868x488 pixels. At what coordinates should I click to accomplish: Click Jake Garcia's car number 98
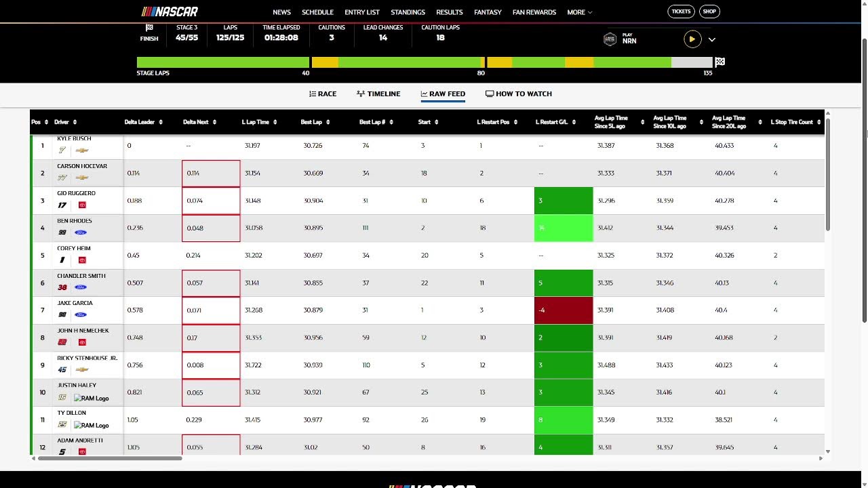pyautogui.click(x=62, y=314)
